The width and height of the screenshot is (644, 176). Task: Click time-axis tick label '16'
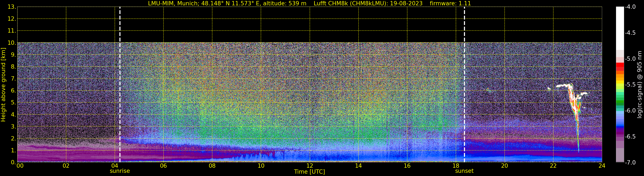[x=407, y=166]
